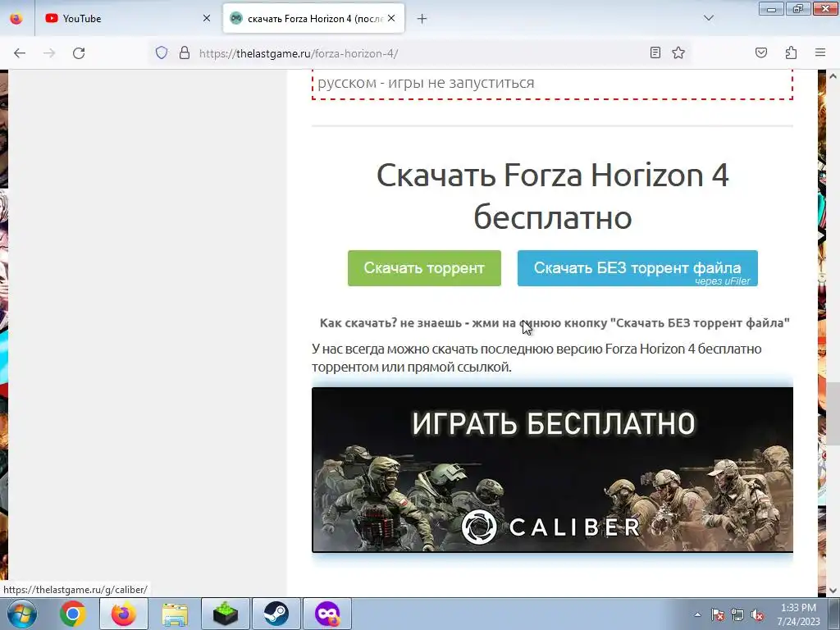Open a new tab with plus
Screen dimensions: 840x630
click(422, 19)
